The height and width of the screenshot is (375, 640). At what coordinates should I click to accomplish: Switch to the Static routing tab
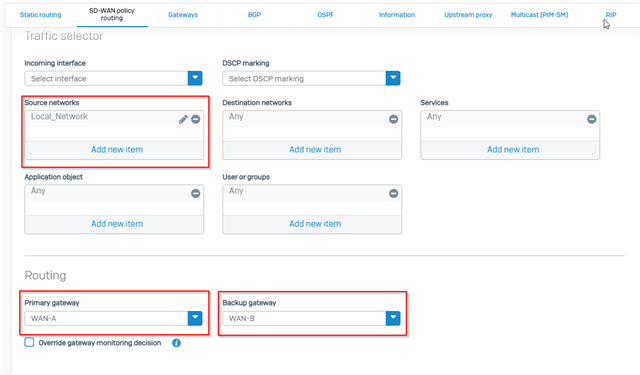(40, 15)
